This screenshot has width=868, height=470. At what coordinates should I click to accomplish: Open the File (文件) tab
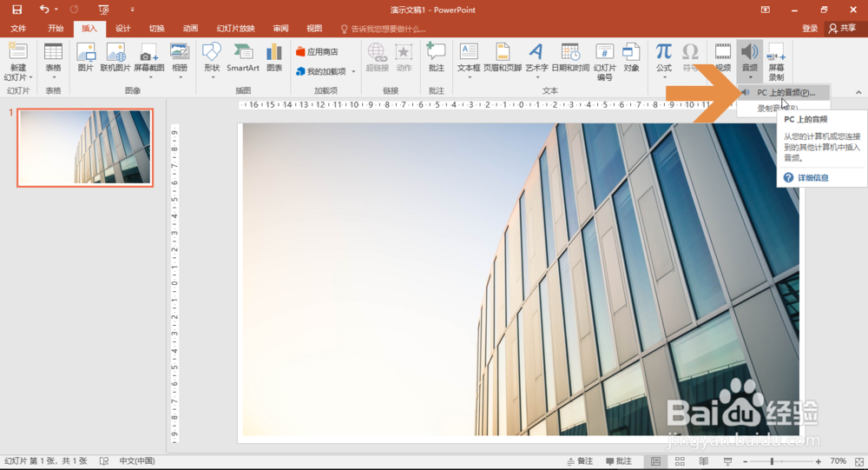18,29
